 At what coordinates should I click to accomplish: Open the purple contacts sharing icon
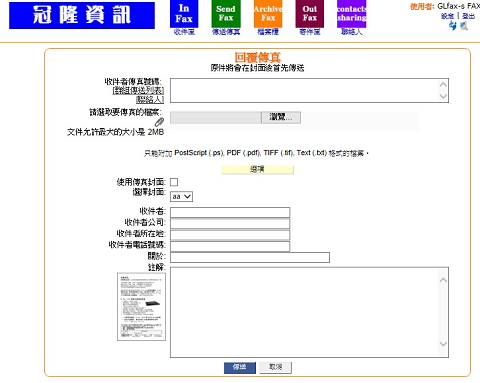(352, 14)
